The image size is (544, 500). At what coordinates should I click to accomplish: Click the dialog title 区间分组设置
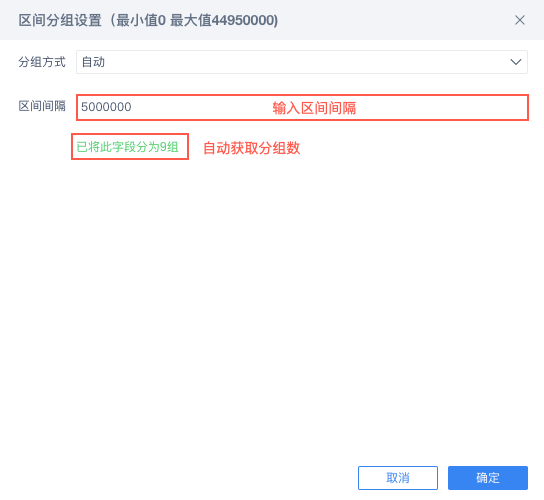tap(60, 20)
